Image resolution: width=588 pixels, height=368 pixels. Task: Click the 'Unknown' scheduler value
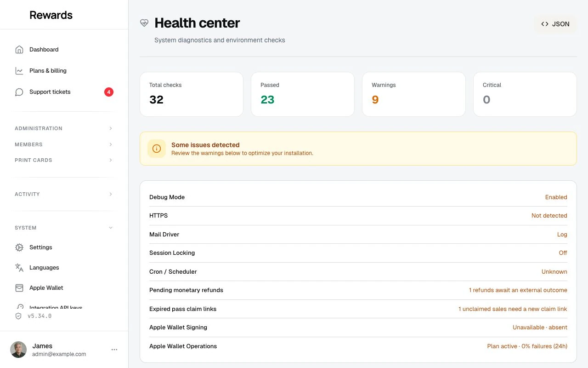point(554,272)
